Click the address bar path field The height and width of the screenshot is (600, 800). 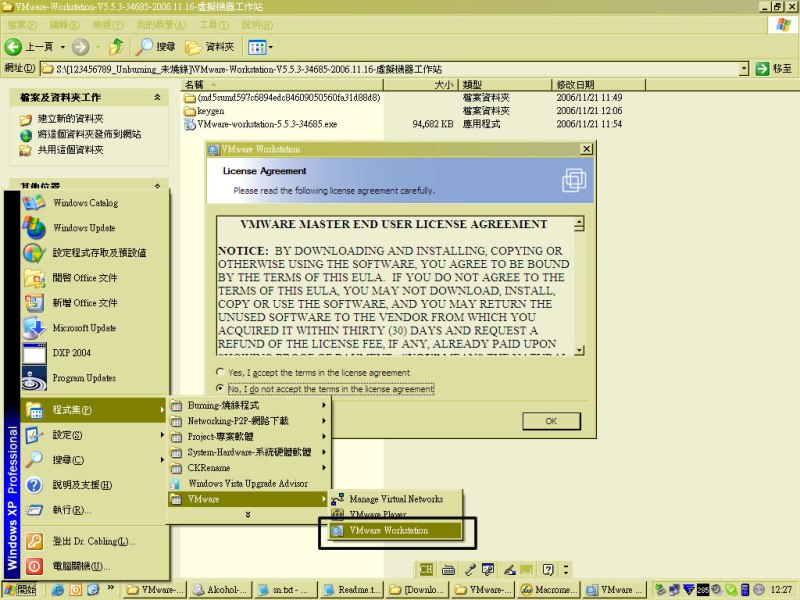tap(391, 69)
